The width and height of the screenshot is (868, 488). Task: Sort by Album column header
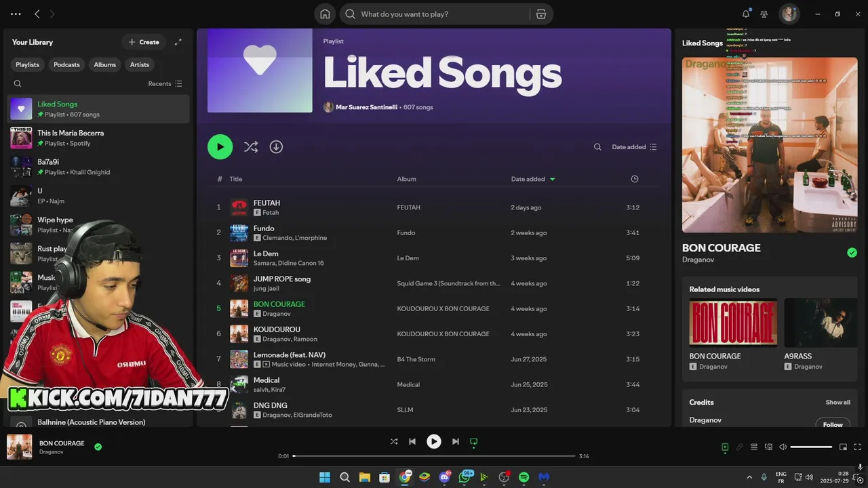407,179
